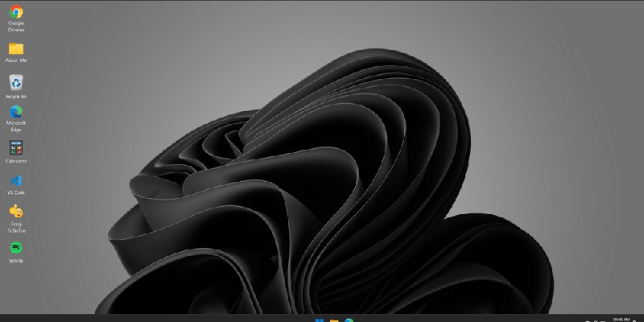
Task: Open the Edge icon on the taskbar
Action: pos(349,320)
